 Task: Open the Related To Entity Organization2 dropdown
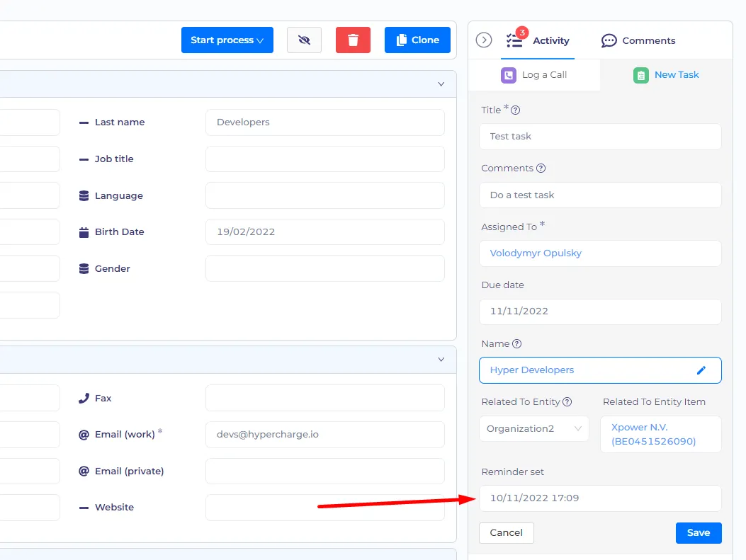click(x=533, y=429)
